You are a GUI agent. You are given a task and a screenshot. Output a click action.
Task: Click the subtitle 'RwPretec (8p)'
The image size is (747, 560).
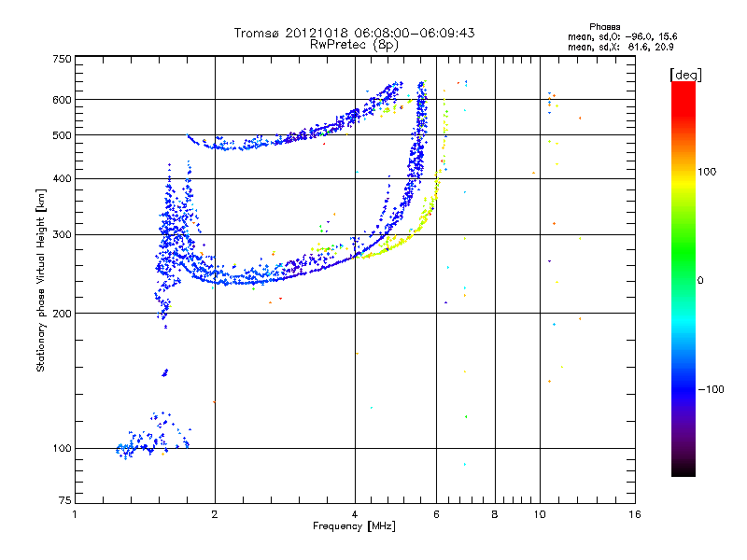point(354,45)
